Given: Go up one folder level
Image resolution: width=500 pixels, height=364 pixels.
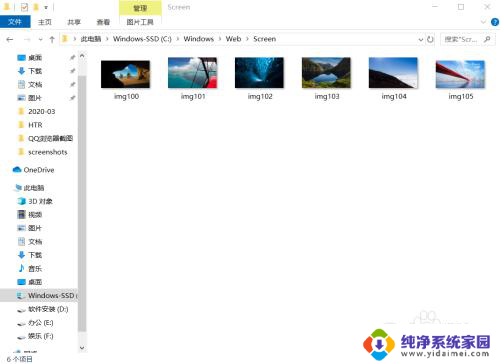Looking at the screenshot, I should click(x=52, y=39).
